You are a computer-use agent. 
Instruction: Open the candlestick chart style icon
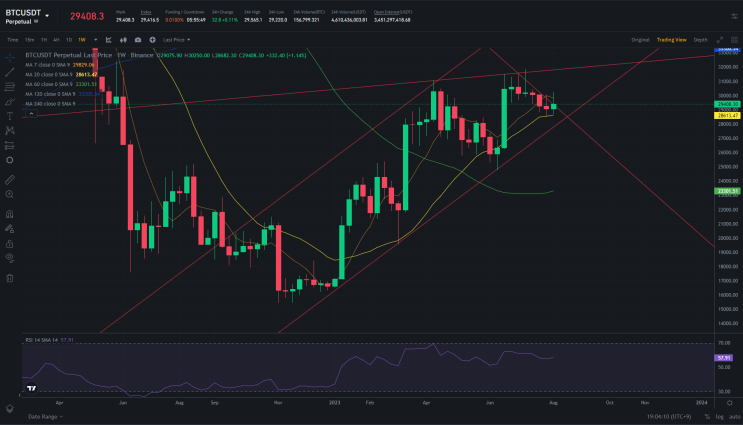(x=123, y=40)
